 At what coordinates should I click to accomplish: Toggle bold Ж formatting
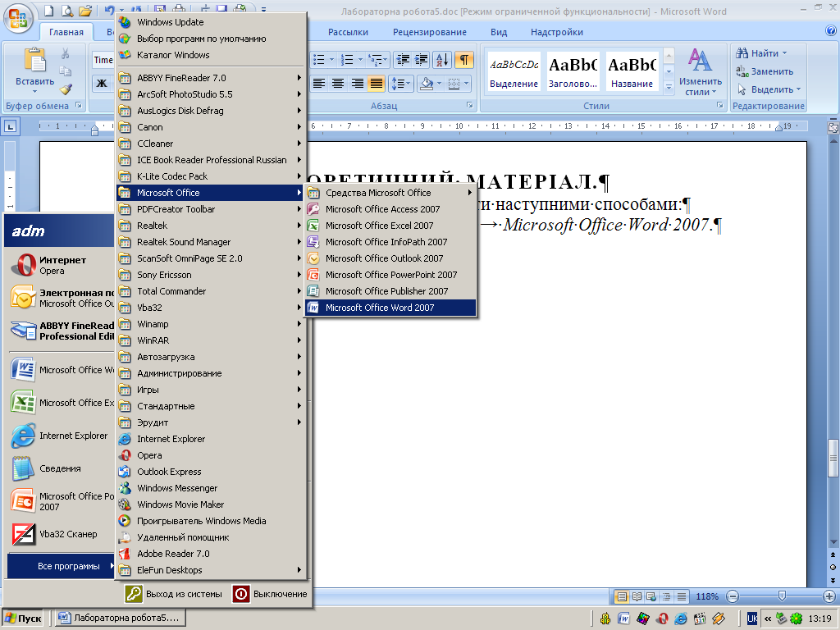[102, 83]
